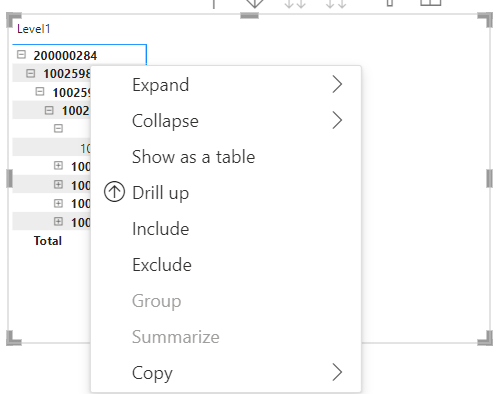Select Drill up in context menu

click(226, 193)
